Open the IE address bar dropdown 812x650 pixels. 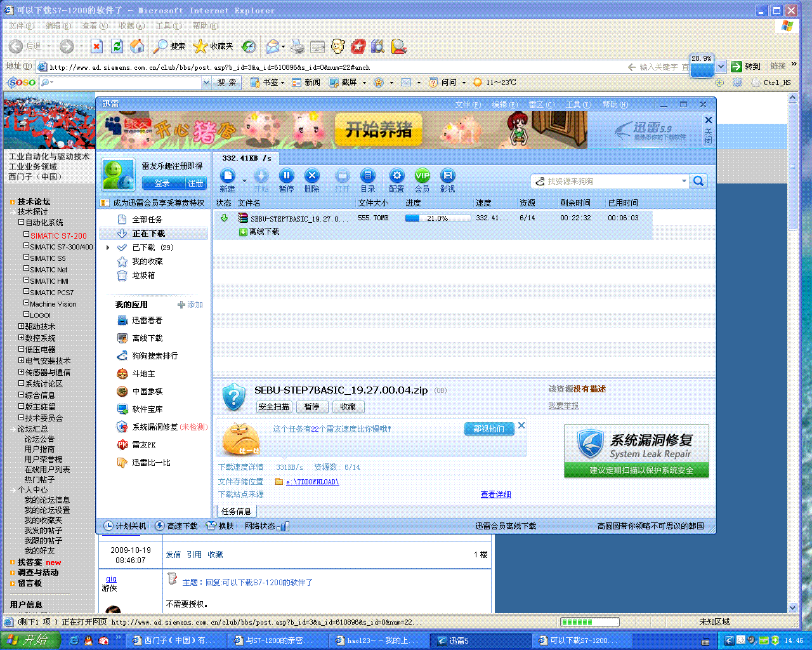click(721, 67)
